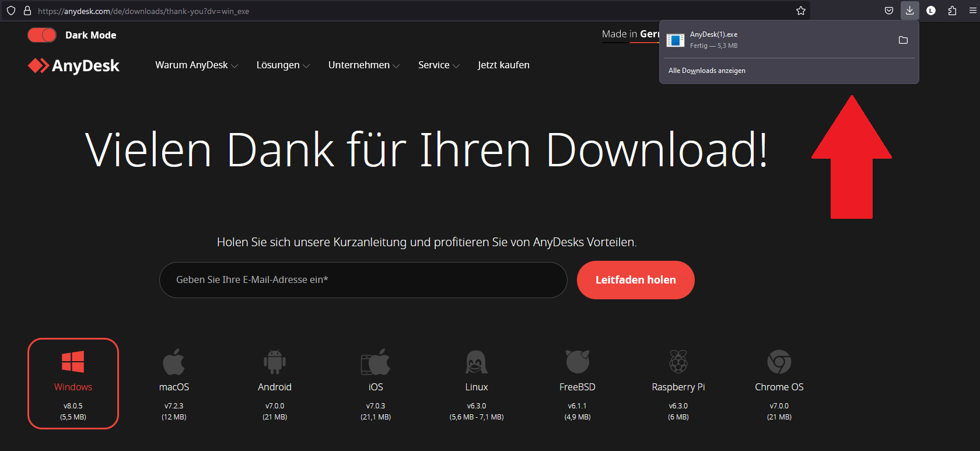
Task: Open the Jetzt kaufen page
Action: coord(503,65)
